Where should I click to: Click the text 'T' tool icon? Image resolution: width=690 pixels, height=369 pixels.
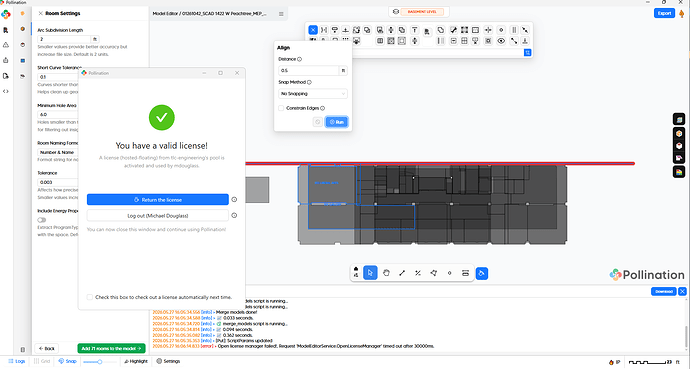(x=415, y=30)
